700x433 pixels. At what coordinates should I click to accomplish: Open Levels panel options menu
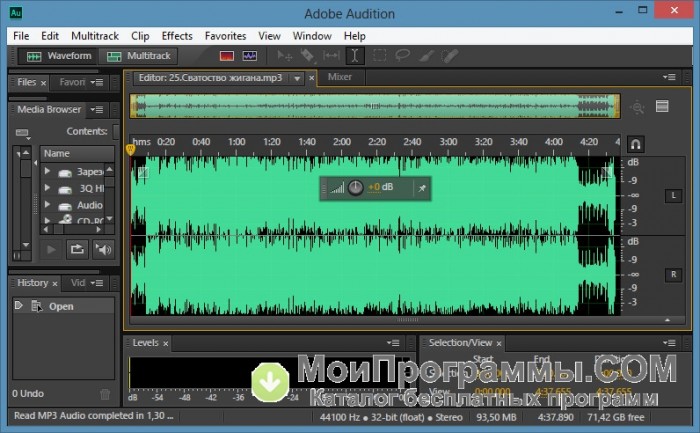click(x=393, y=343)
